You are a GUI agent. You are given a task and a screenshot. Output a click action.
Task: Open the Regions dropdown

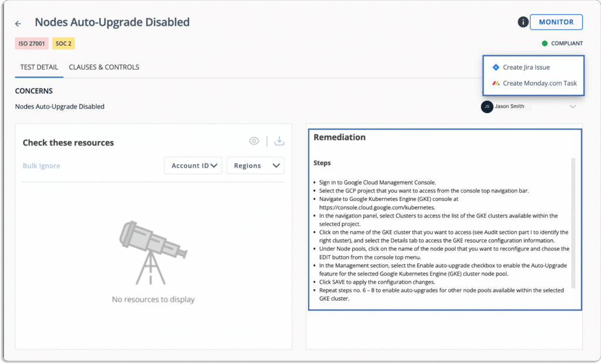tap(255, 166)
